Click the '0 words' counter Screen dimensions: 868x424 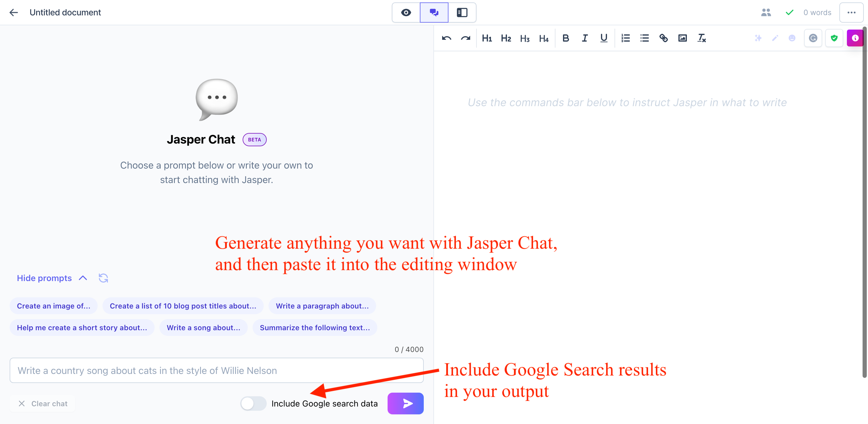(x=817, y=12)
